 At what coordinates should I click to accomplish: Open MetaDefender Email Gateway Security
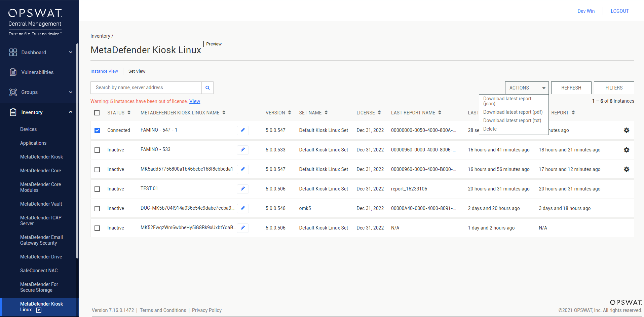pyautogui.click(x=41, y=240)
